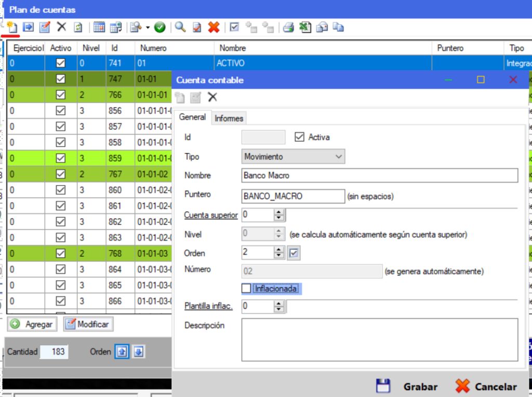This screenshot has height=397, width=532.
Task: Sort by the Nivel column header
Action: click(91, 48)
